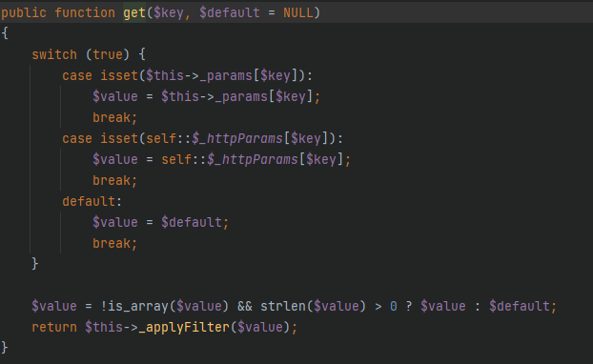Click the $key parameter in signature

[169, 12]
